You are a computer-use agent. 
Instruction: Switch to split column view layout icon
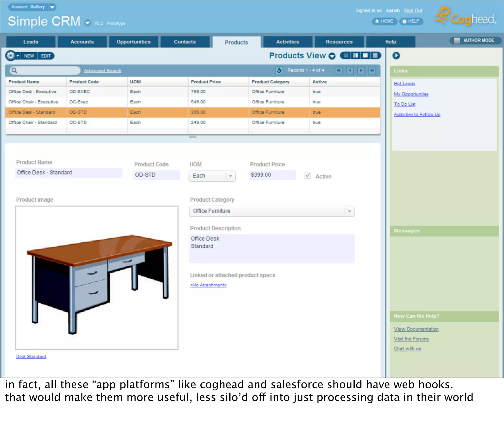[355, 56]
